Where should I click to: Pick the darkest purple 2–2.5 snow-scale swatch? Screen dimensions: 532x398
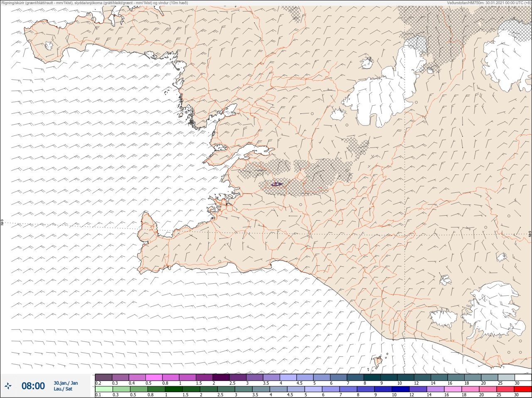click(x=221, y=377)
